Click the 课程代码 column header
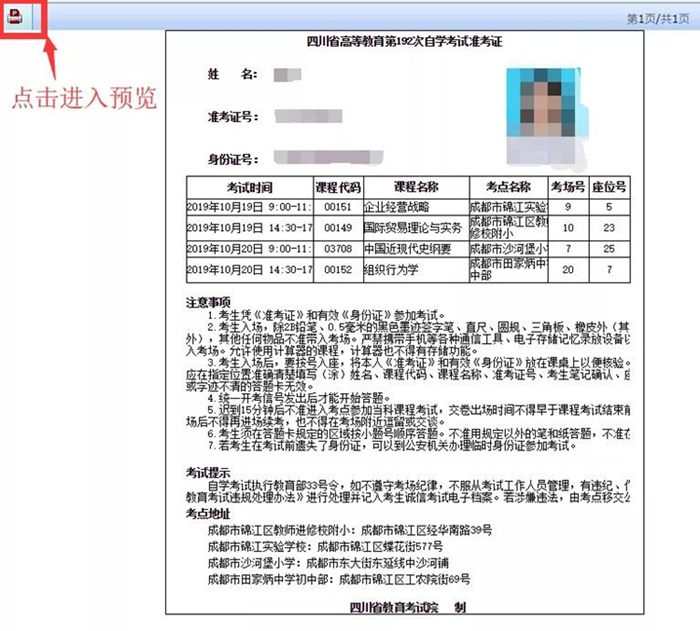This screenshot has height=631, width=700. [338, 188]
